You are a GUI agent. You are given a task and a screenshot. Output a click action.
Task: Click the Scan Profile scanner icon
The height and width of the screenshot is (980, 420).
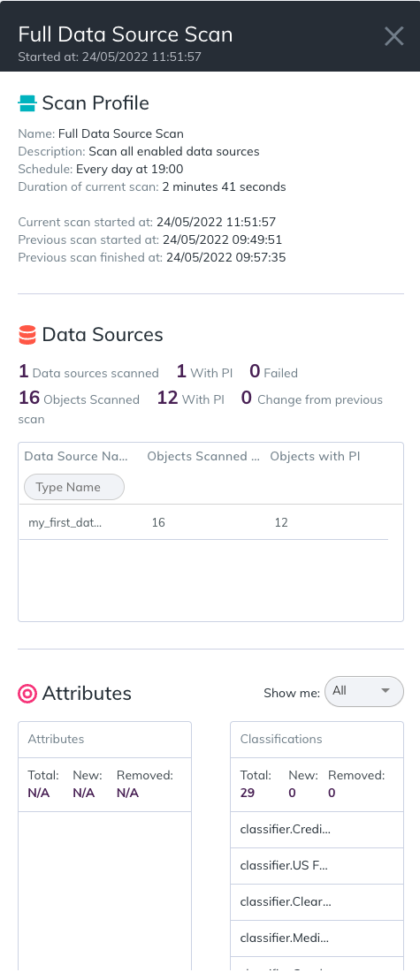click(27, 103)
